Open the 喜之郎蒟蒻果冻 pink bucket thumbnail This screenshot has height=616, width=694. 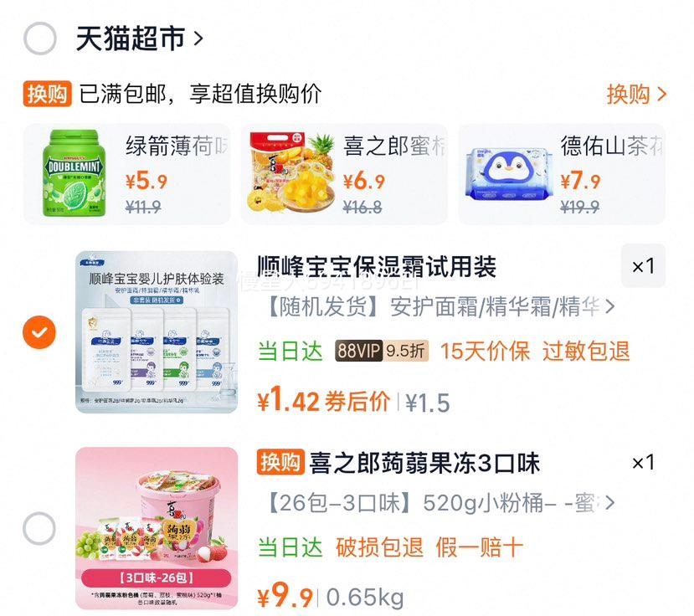tap(157, 528)
